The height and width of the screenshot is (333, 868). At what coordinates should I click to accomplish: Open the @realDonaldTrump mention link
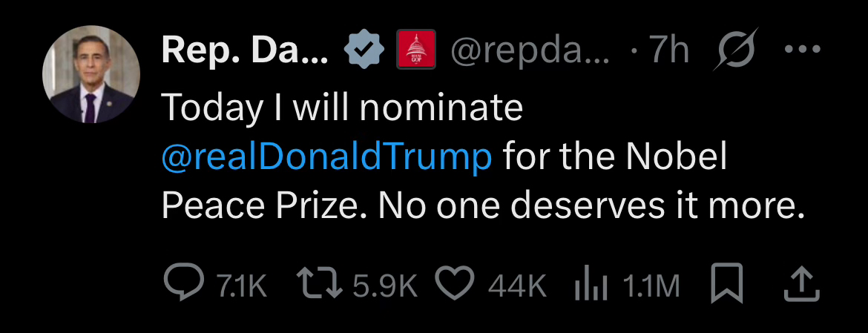[x=326, y=158]
